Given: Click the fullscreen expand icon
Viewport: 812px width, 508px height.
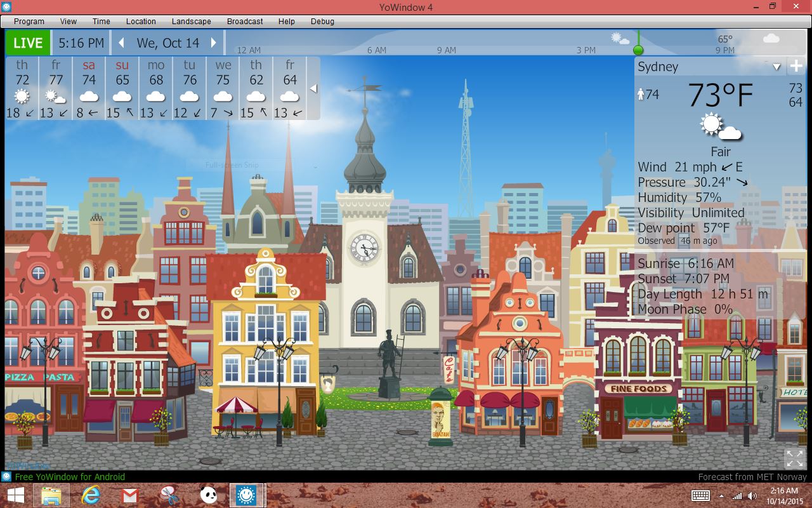Looking at the screenshot, I should coord(794,458).
